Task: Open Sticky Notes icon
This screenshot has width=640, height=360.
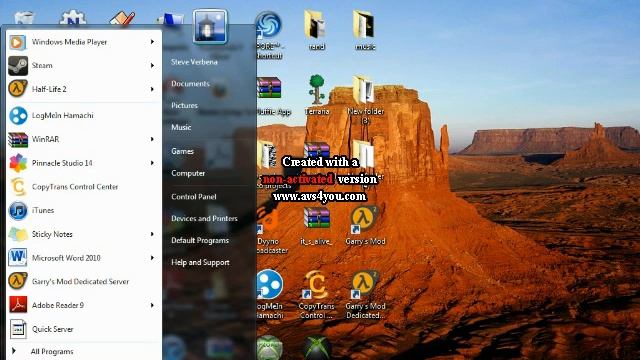Action: (x=18, y=234)
